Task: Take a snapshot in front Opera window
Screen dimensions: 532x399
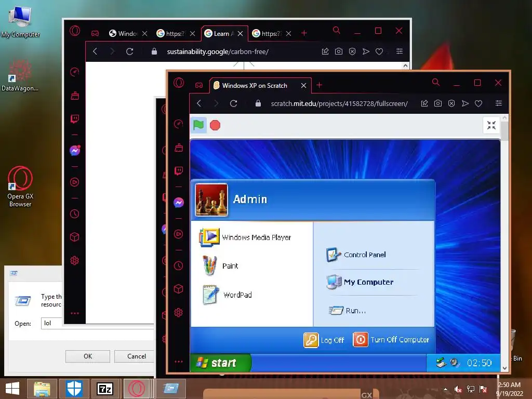Action: [438, 103]
